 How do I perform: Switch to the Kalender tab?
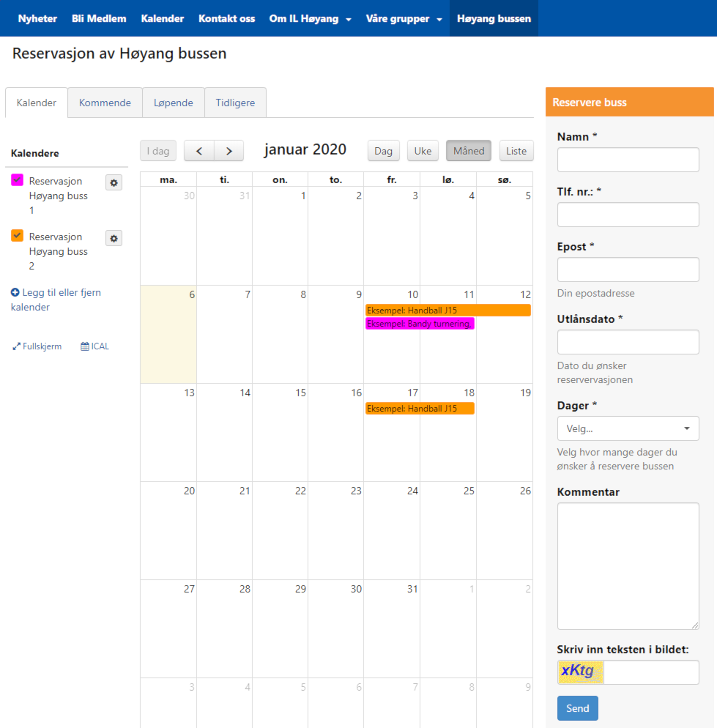[x=37, y=103]
